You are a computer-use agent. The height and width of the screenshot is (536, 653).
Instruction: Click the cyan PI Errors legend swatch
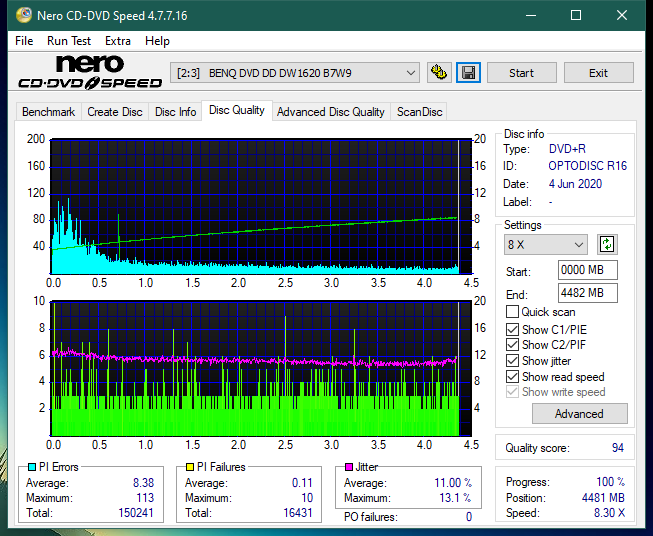coord(32,467)
